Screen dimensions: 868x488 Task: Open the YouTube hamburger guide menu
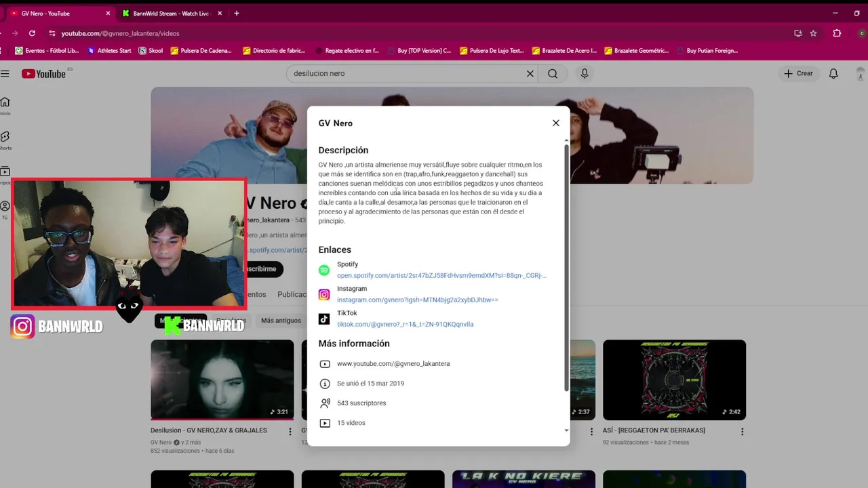click(x=5, y=73)
